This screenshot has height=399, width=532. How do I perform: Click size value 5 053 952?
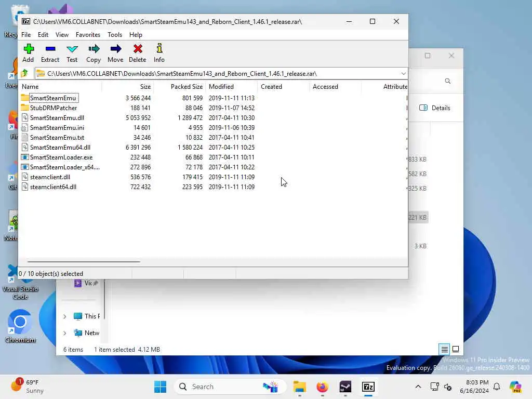click(138, 118)
